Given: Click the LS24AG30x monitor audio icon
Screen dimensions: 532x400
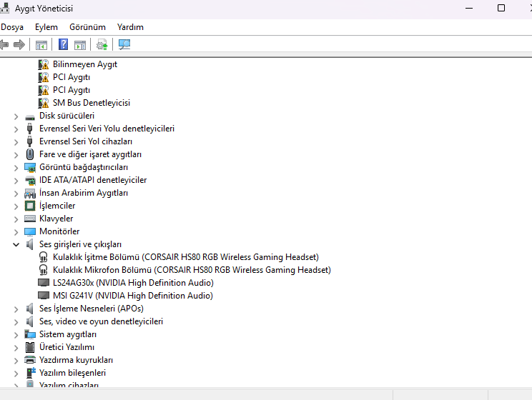Looking at the screenshot, I should click(44, 282).
